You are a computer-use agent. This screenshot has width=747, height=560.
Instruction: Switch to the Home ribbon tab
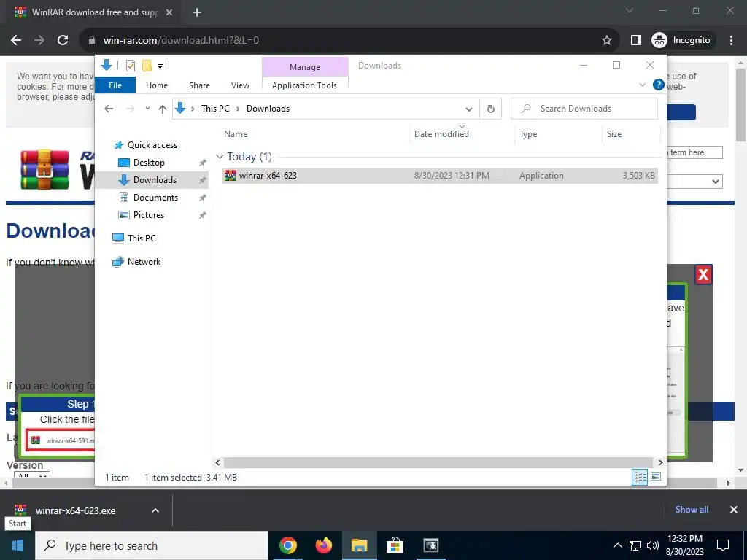pyautogui.click(x=157, y=85)
